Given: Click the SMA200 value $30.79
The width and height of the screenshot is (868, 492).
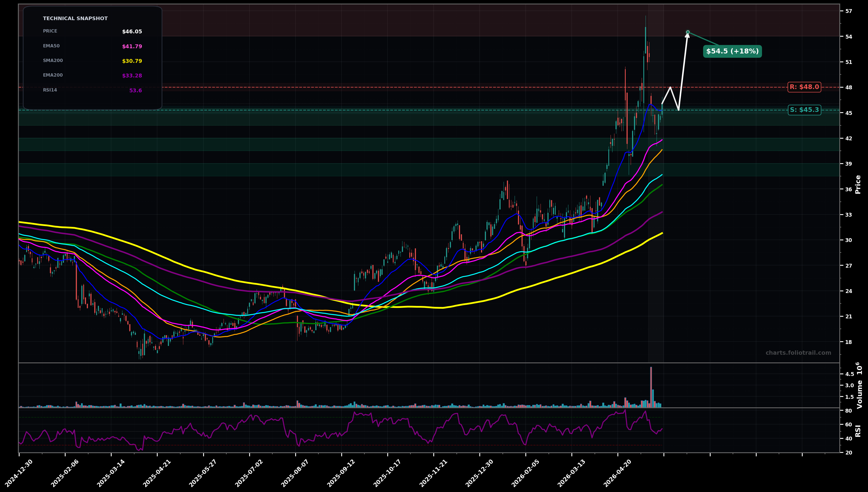Looking at the screenshot, I should [132, 61].
